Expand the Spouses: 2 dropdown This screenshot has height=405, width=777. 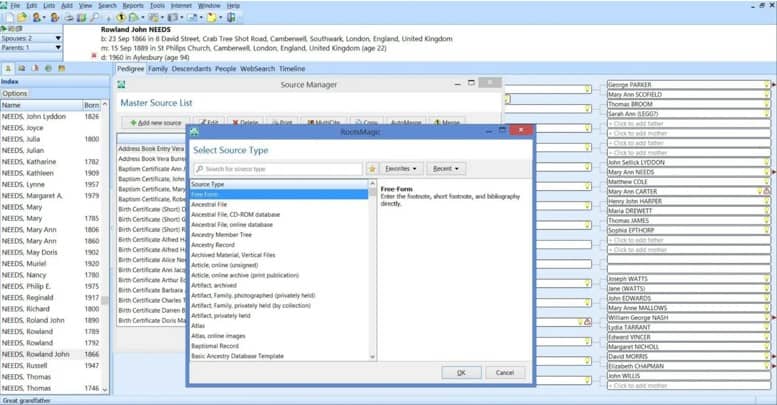tap(58, 38)
